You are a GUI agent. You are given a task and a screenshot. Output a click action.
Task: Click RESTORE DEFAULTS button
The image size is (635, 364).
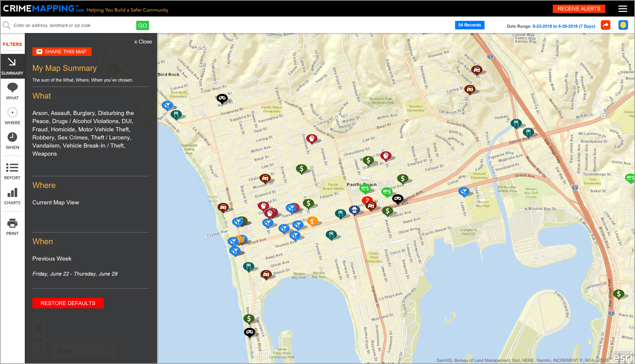tap(68, 303)
